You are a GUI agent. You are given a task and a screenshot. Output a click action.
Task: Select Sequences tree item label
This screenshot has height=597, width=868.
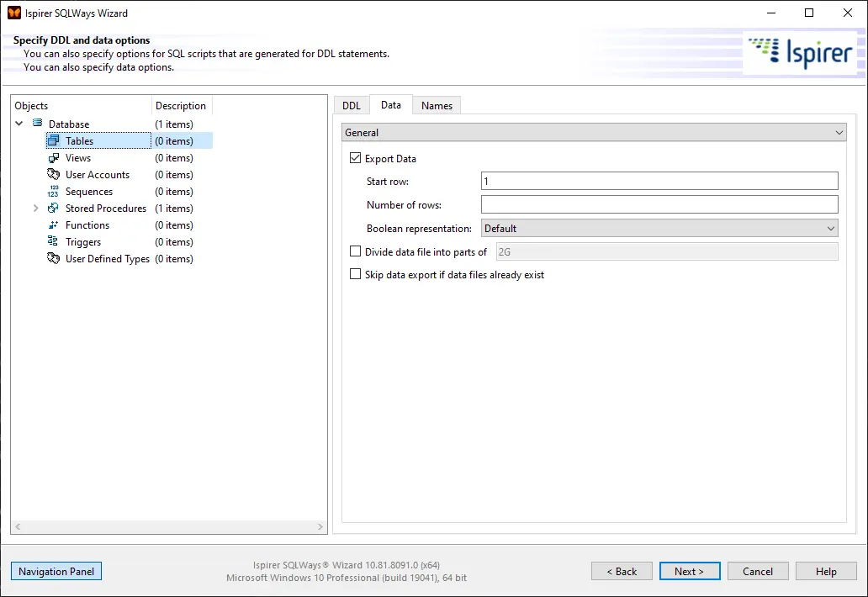(89, 192)
